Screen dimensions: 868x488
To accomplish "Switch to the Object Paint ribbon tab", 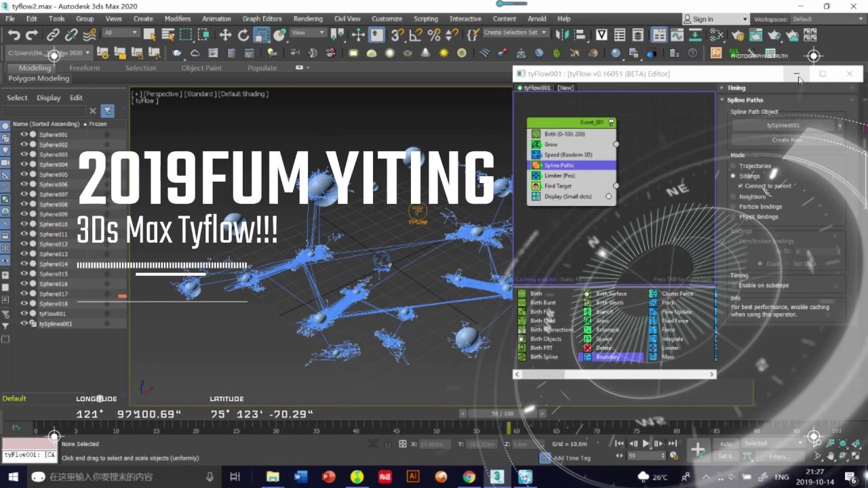I will (x=201, y=68).
